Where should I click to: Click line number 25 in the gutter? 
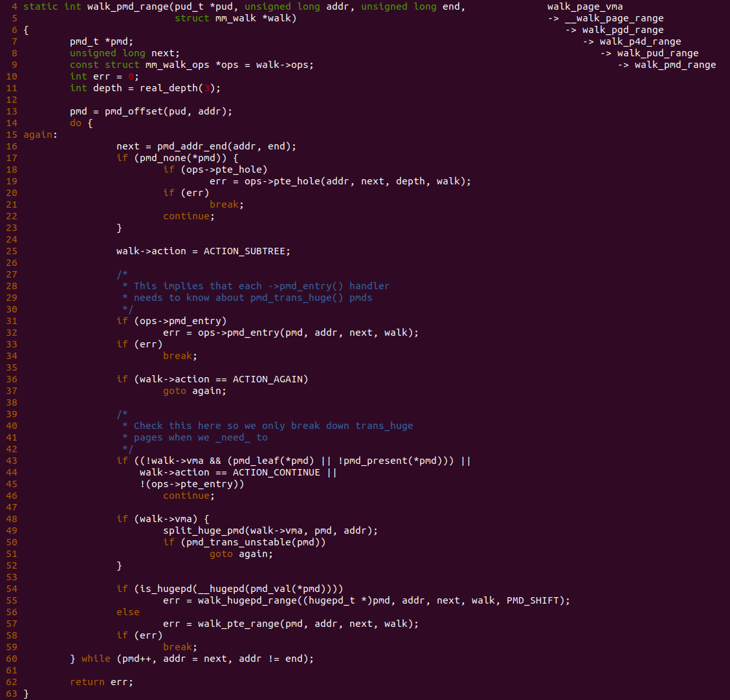click(12, 251)
